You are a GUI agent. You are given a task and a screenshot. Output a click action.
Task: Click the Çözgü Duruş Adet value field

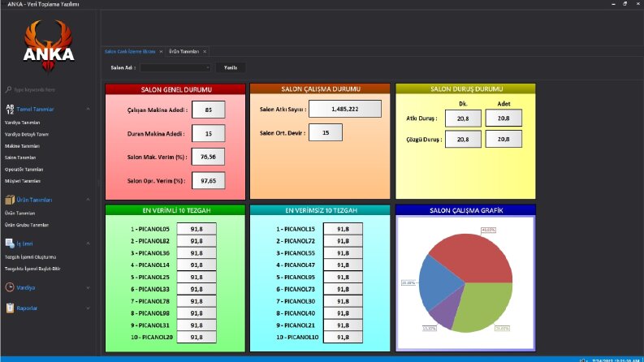[504, 139]
